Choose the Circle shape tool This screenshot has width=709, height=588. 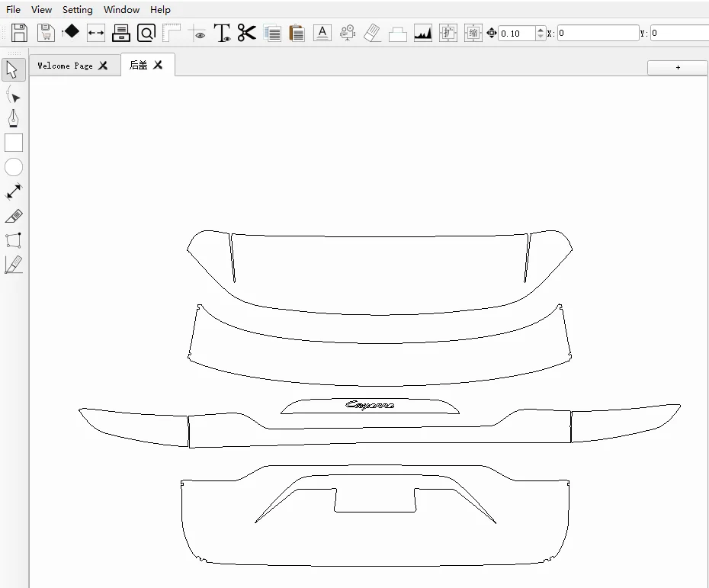pyautogui.click(x=14, y=167)
